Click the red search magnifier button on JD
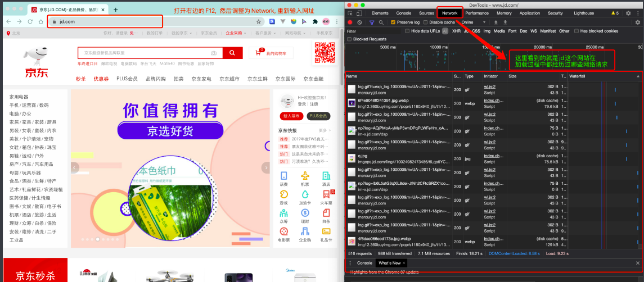This screenshot has width=644, height=282. [x=232, y=53]
